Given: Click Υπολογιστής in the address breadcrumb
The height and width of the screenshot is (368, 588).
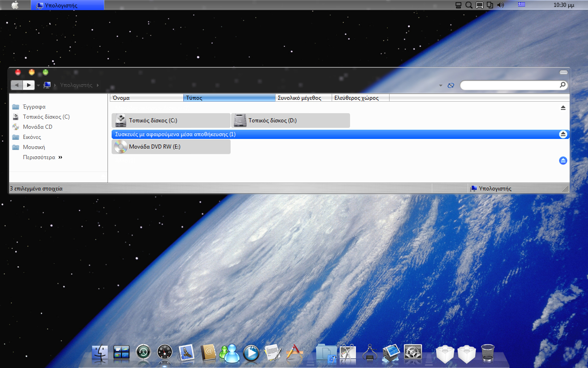Looking at the screenshot, I should [76, 85].
